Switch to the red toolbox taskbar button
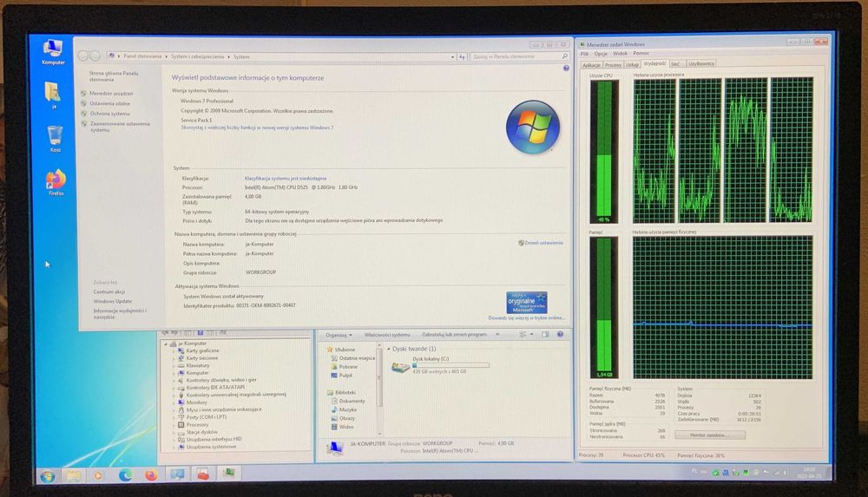This screenshot has height=497, width=868. (x=203, y=474)
